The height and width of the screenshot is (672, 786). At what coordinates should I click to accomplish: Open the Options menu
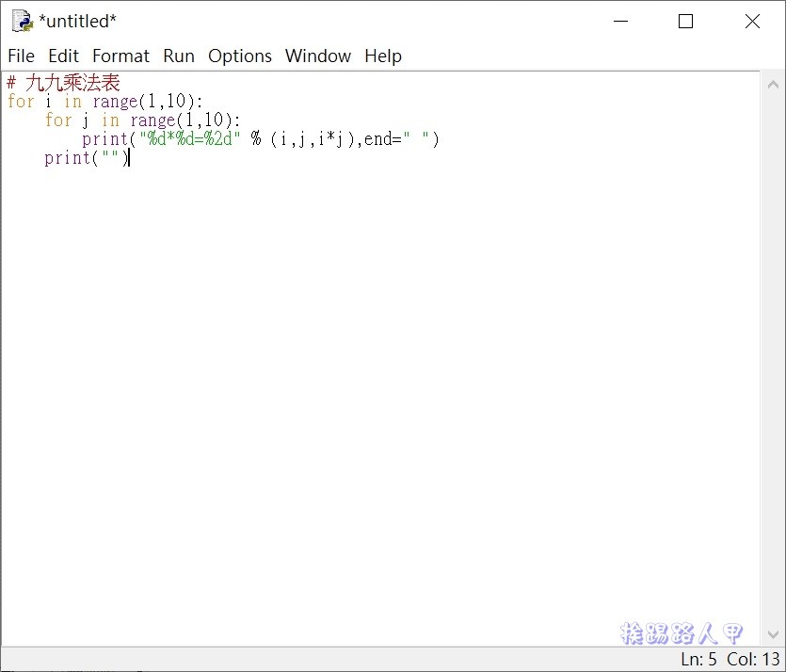coord(240,56)
